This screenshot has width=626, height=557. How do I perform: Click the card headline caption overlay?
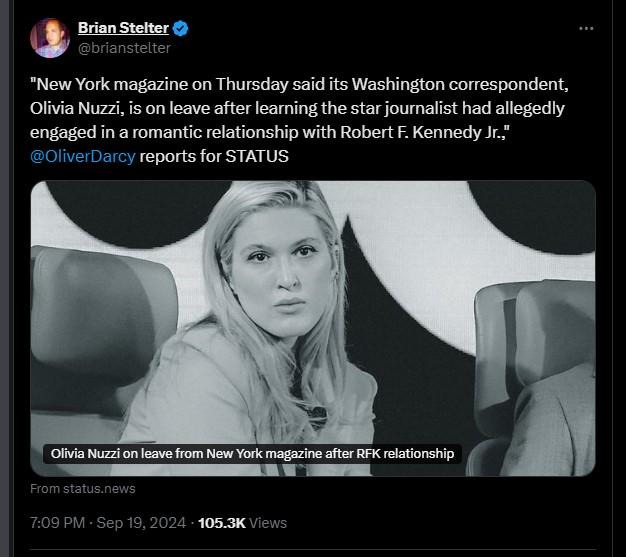253,454
